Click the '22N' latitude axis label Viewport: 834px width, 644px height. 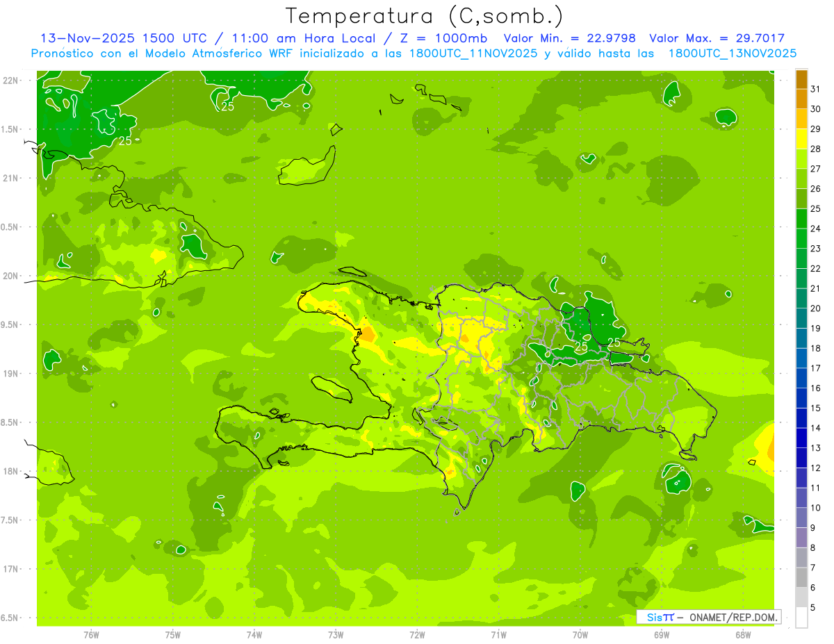(x=11, y=81)
